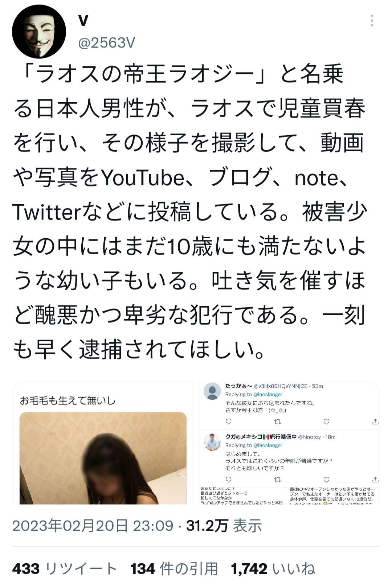Open the @2563V handle link
Image resolution: width=392 pixels, height=588 pixels.
tap(106, 43)
